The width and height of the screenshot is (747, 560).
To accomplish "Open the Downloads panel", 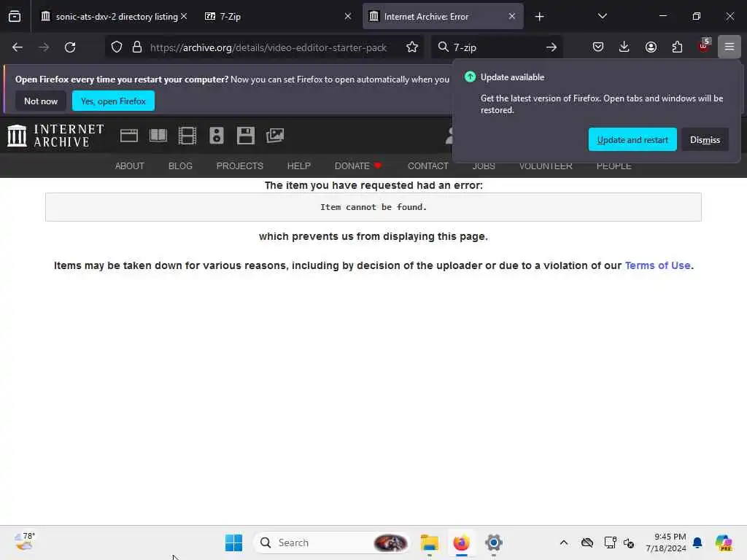I will (x=624, y=47).
